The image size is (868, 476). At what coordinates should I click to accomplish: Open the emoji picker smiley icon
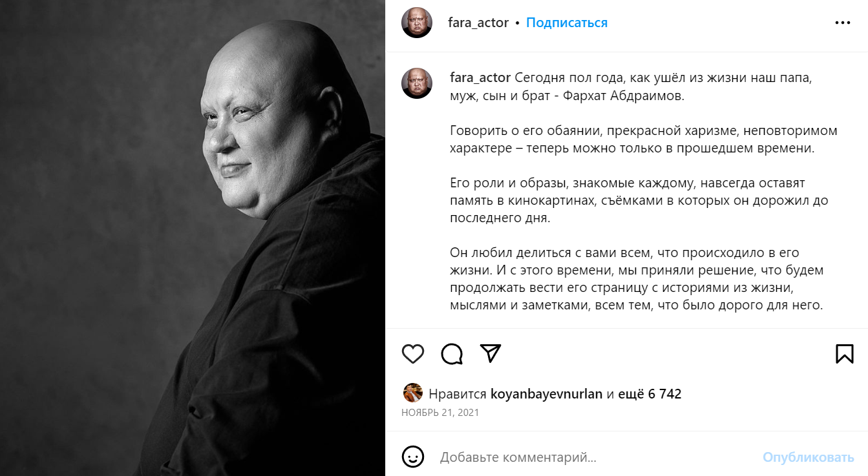[413, 457]
